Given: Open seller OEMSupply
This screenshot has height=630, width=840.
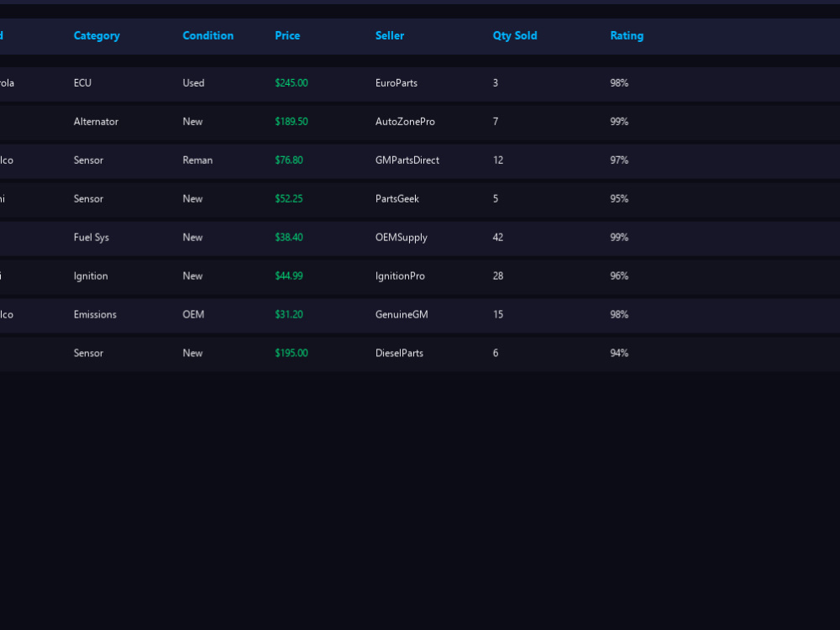Looking at the screenshot, I should point(402,238).
